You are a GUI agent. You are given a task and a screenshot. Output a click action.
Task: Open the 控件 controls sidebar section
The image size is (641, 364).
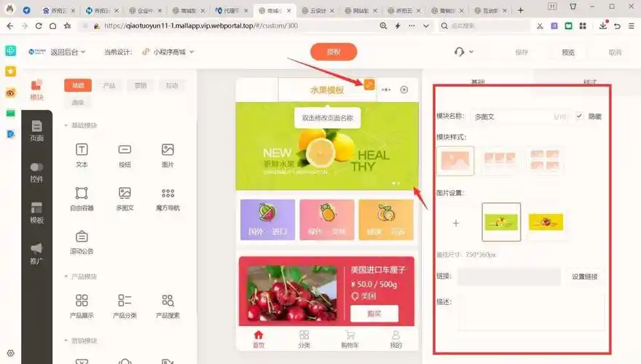tap(36, 172)
